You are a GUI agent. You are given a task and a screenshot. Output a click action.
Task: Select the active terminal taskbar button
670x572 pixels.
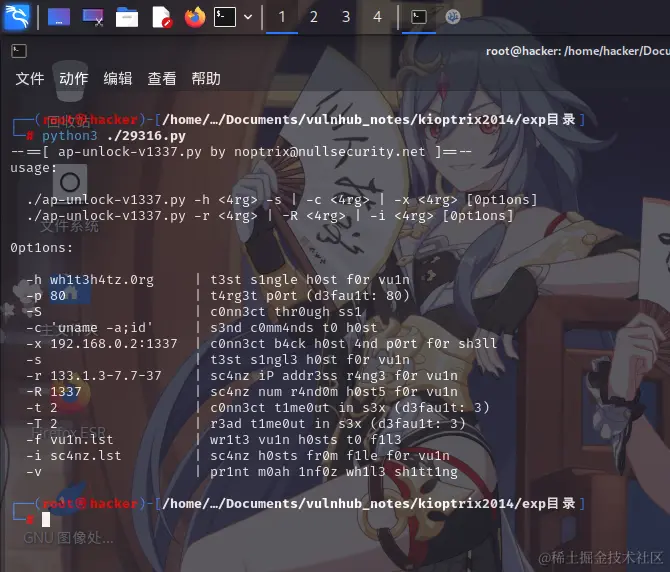(x=419, y=17)
